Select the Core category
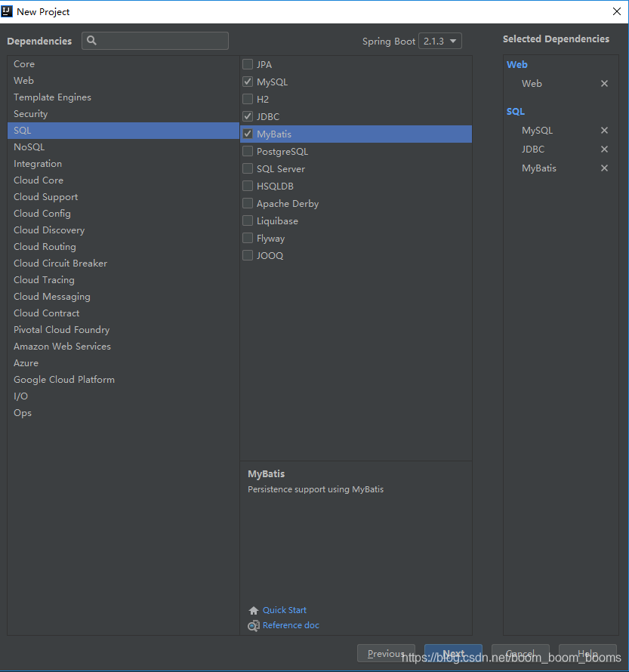This screenshot has width=629, height=672. point(123,64)
